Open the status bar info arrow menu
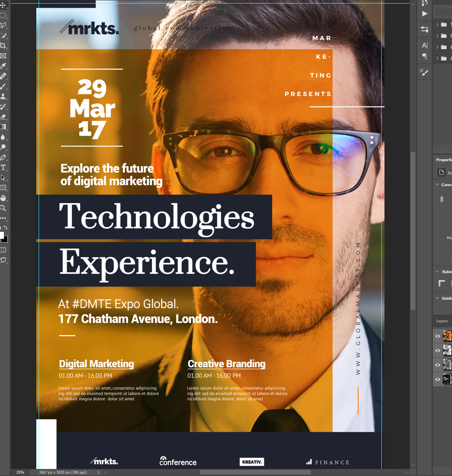452x476 pixels. click(x=98, y=472)
